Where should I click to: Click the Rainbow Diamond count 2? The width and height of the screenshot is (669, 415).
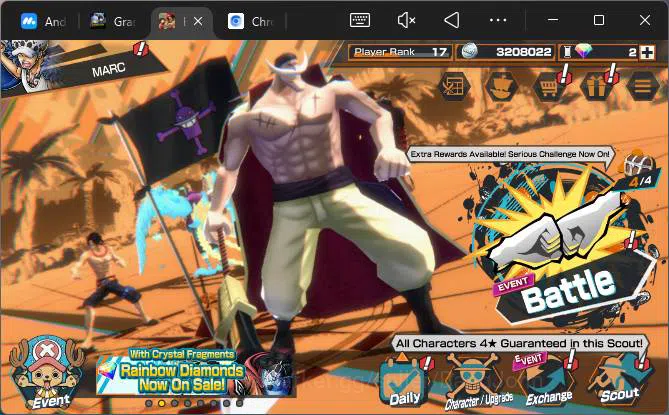[632, 52]
